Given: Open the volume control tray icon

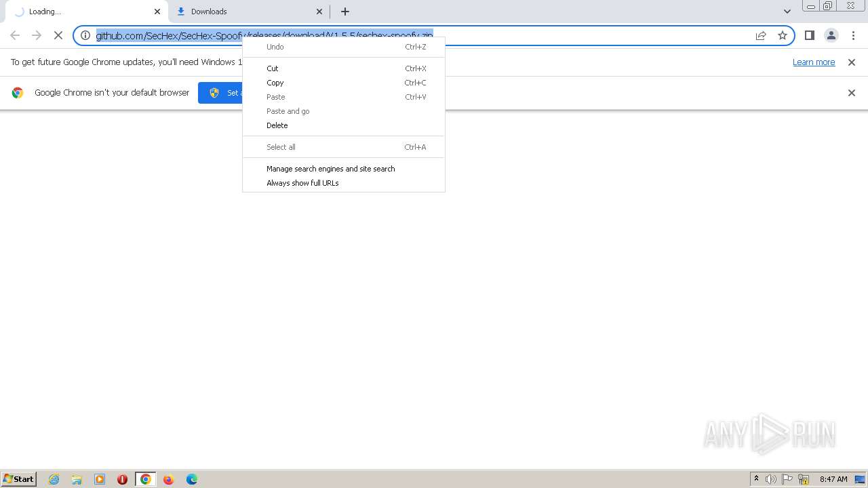Looking at the screenshot, I should (771, 479).
